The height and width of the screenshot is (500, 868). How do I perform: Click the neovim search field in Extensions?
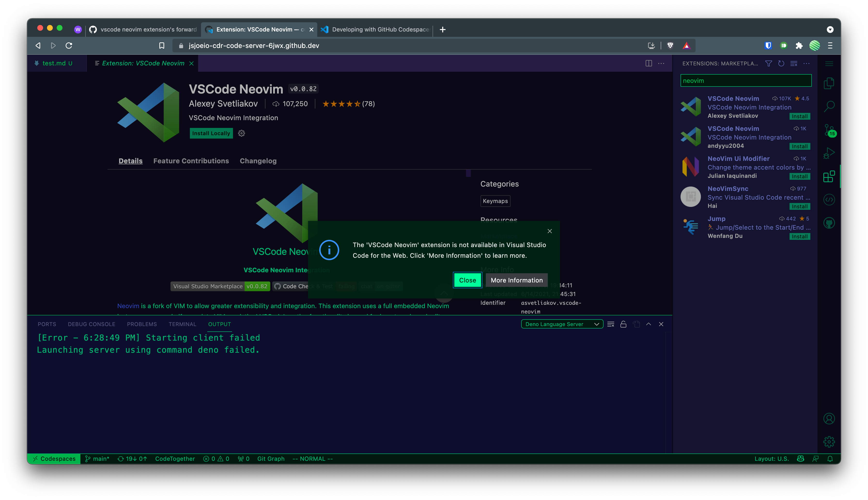point(745,80)
